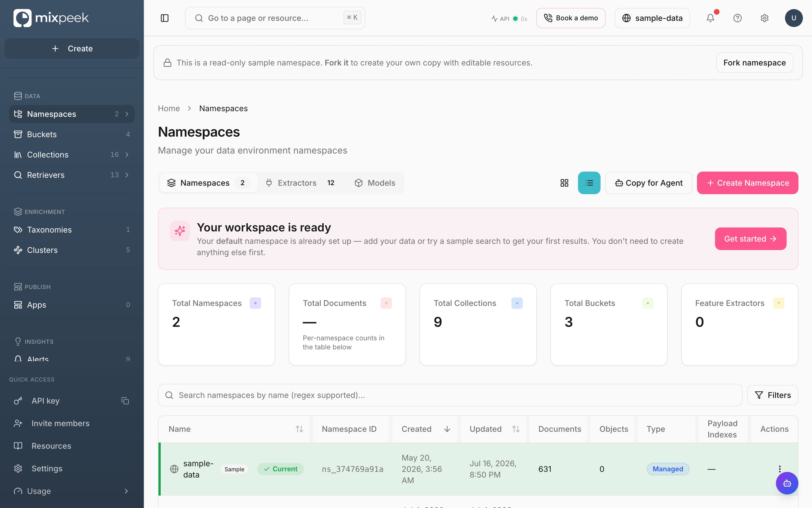Open Alerts in the sidebar
The image size is (812, 508).
pyautogui.click(x=72, y=358)
